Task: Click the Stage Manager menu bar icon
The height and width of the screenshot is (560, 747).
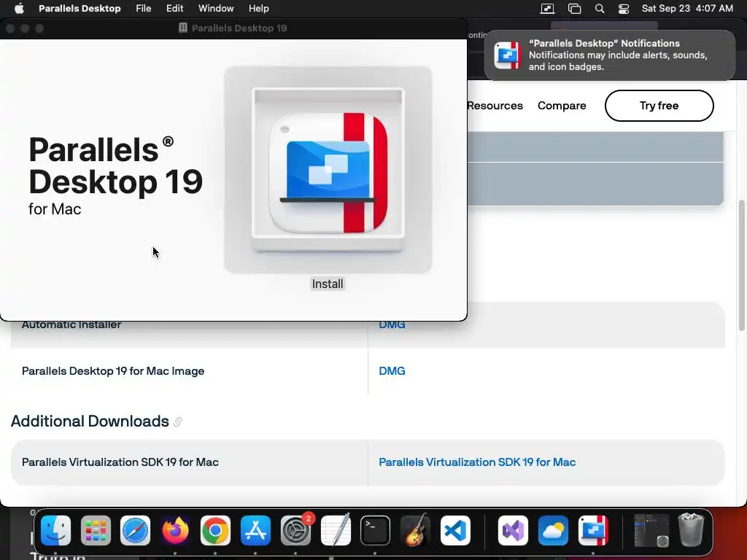Action: click(575, 9)
